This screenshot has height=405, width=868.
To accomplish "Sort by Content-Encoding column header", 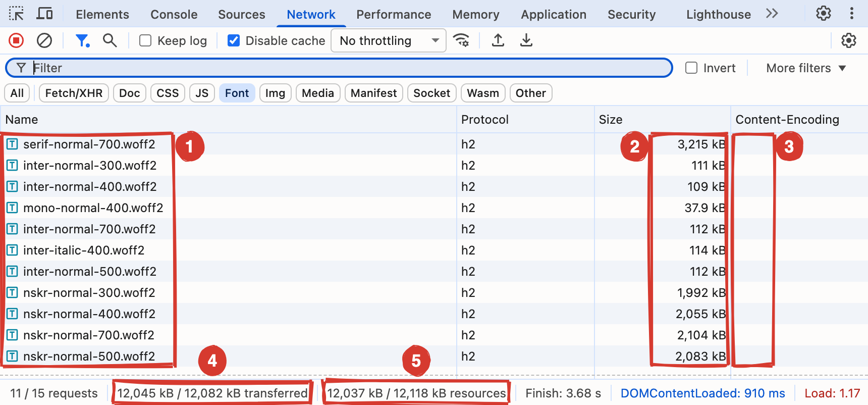I will point(799,119).
